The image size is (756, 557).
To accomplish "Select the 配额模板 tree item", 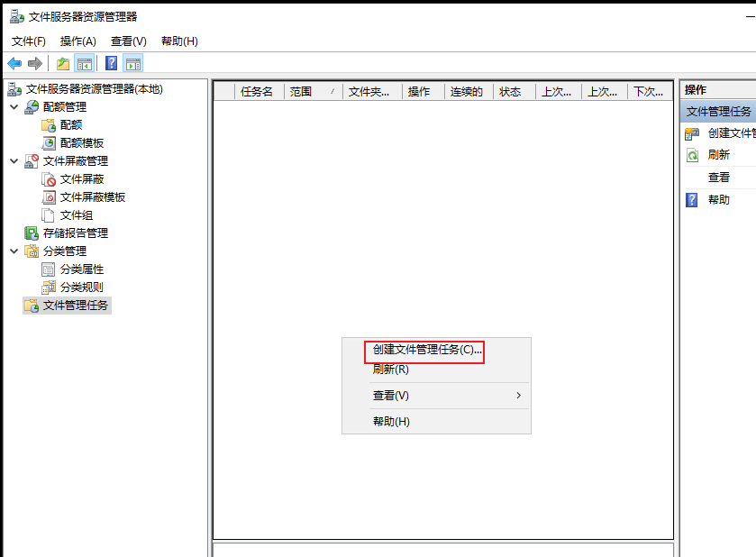I will tap(82, 143).
